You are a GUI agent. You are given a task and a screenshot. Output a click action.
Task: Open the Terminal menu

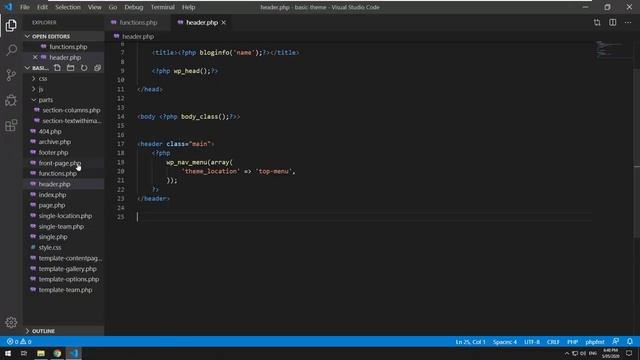click(x=162, y=7)
